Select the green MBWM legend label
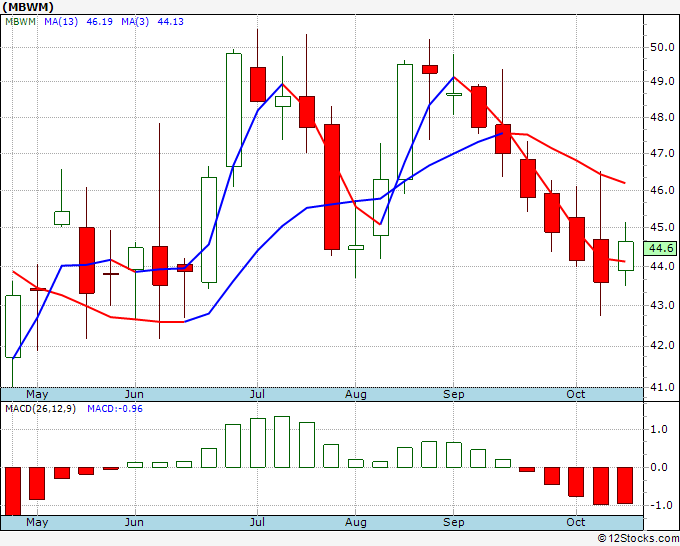Viewport: 680px width, 546px height. click(x=20, y=22)
